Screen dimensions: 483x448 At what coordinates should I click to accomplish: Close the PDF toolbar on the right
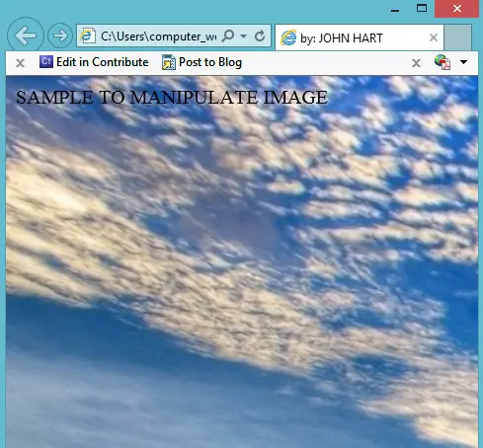click(x=416, y=63)
